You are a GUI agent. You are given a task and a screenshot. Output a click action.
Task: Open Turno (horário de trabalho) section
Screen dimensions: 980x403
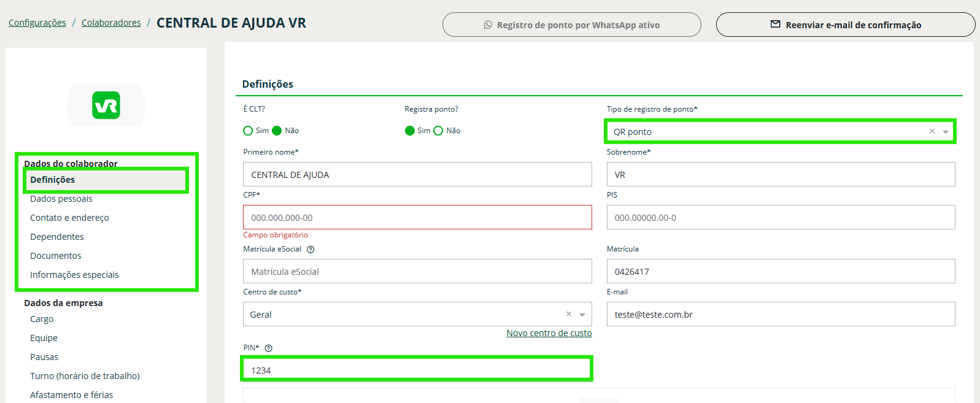click(85, 376)
